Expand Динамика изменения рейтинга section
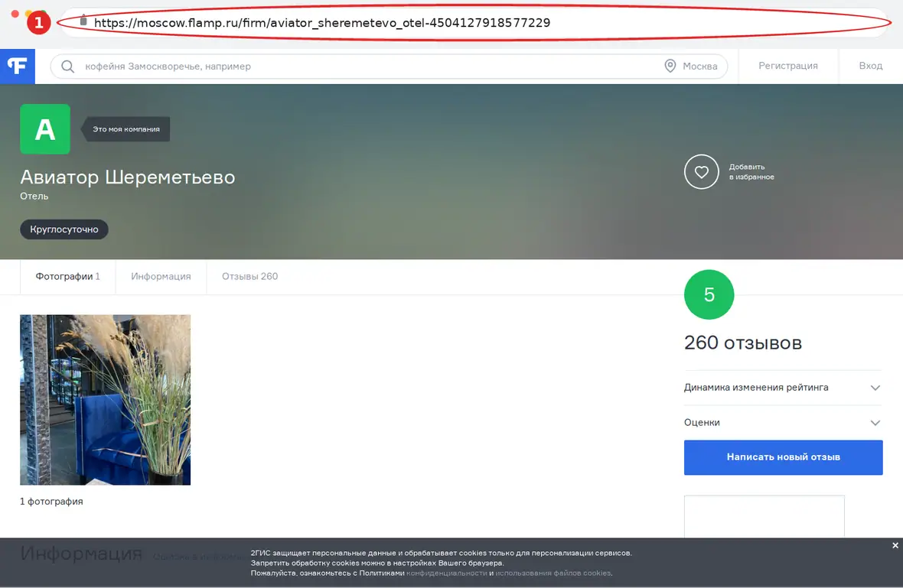 783,388
